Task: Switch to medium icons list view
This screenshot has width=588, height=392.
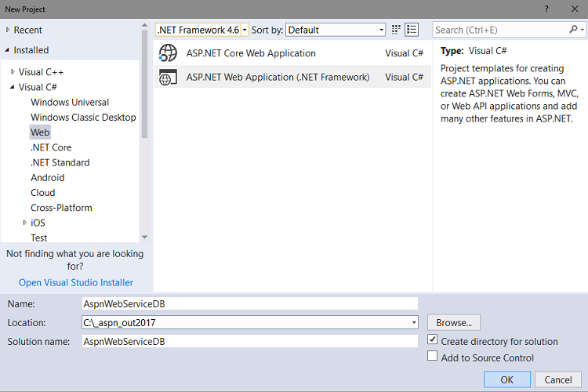Action: 412,30
